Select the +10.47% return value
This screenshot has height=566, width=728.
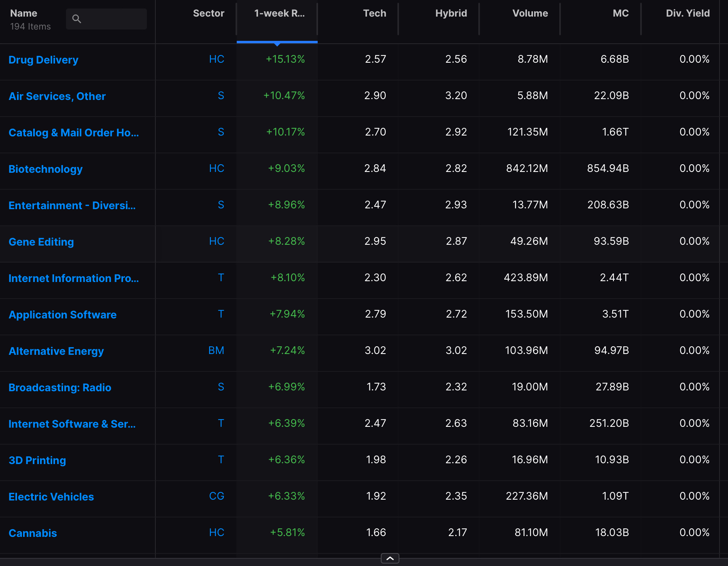(x=284, y=95)
